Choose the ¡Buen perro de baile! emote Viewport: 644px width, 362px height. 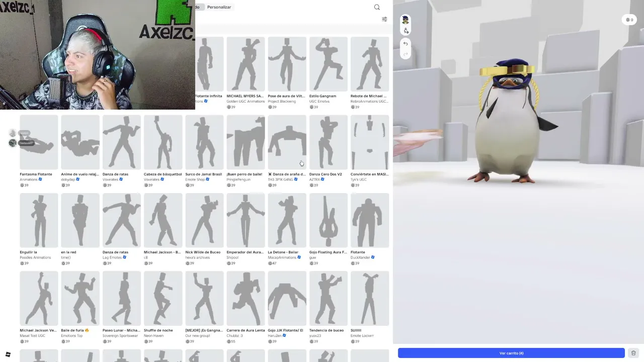246,142
